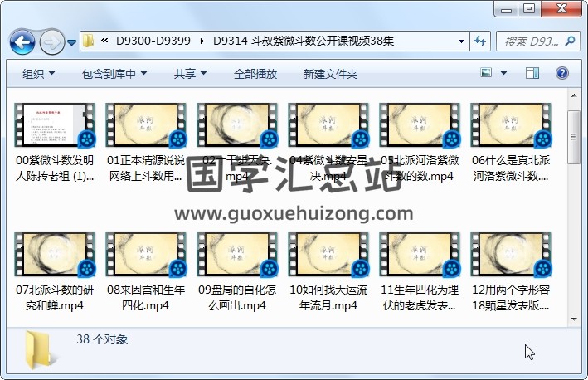
Task: Select video icon 01正本清源说说网络上斗数用
Action: (146, 125)
